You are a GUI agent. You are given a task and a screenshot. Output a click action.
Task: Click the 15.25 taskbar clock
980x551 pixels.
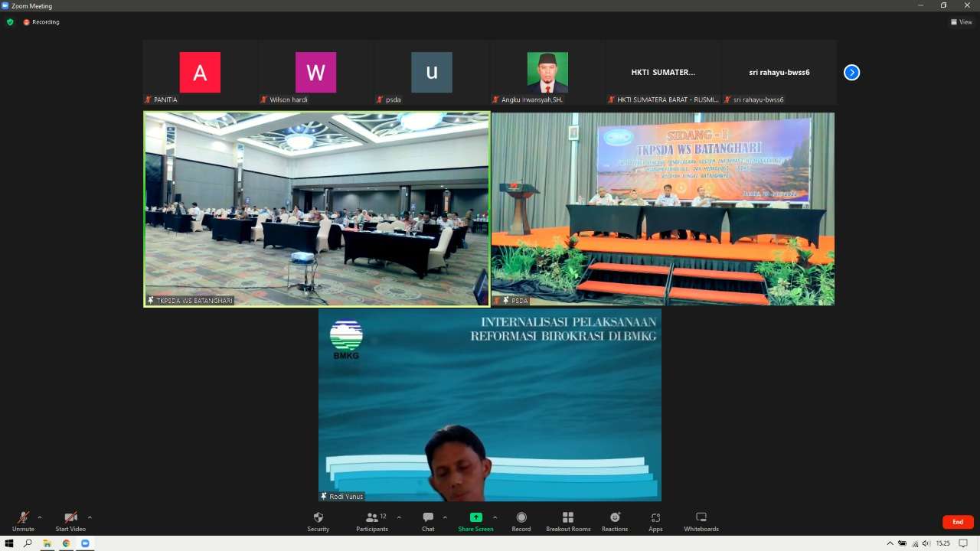pos(943,543)
